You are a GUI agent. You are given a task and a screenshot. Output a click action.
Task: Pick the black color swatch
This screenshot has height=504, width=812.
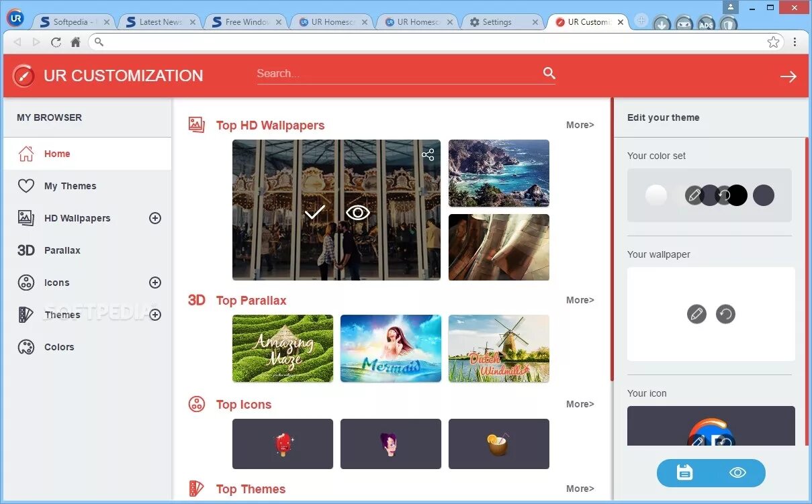tap(738, 195)
